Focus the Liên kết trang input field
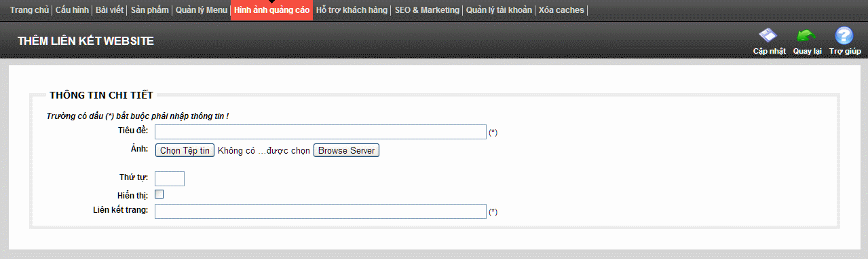 [x=320, y=211]
